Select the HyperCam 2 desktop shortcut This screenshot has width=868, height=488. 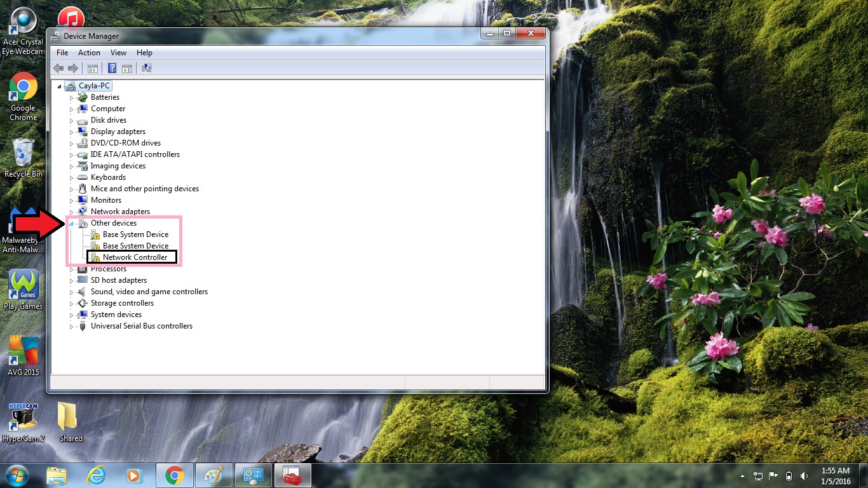[x=23, y=422]
